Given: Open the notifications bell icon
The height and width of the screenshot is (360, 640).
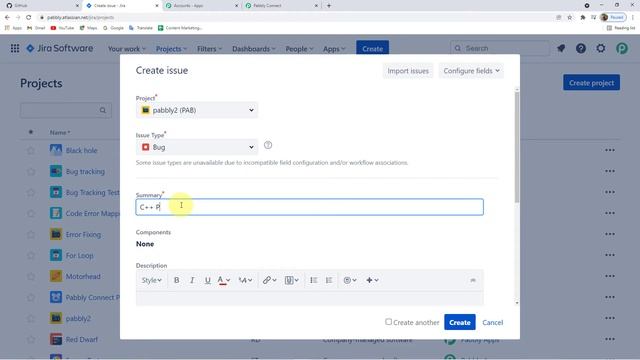Looking at the screenshot, I should [x=561, y=49].
